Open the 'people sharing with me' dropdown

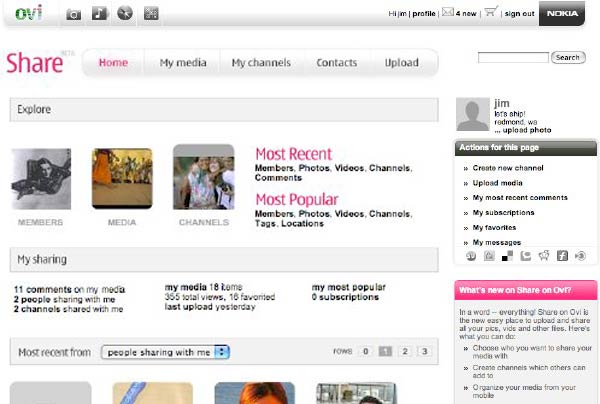[168, 352]
